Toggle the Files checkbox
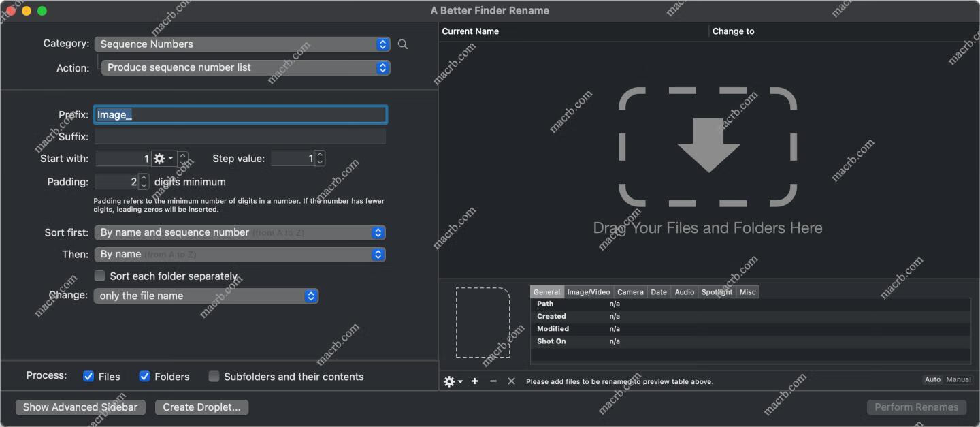 tap(88, 377)
